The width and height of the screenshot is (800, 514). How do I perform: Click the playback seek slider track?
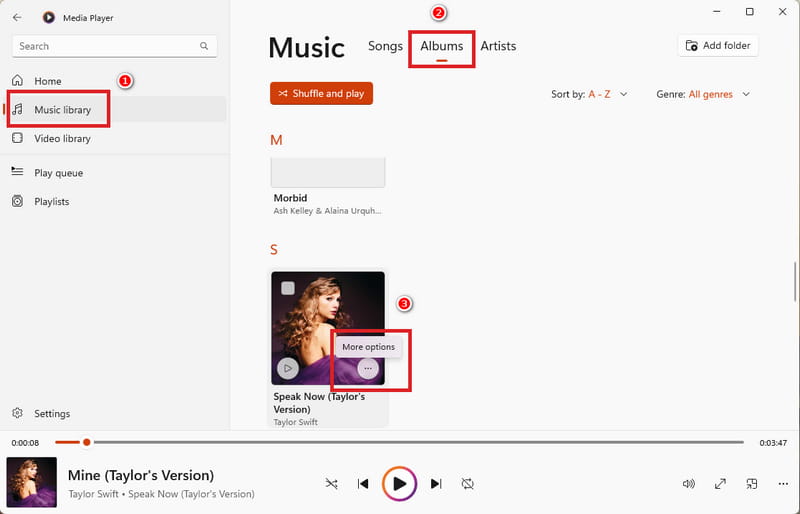point(399,442)
